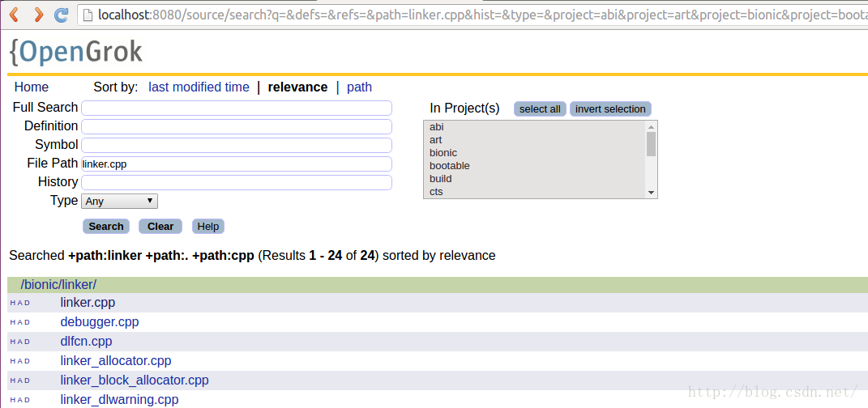Focus the Definition input field

pyautogui.click(x=237, y=126)
